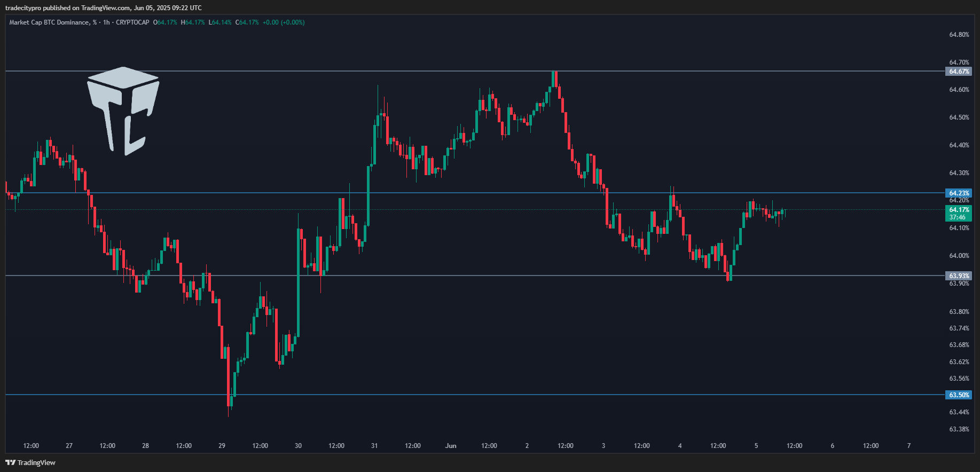Image resolution: width=980 pixels, height=472 pixels.
Task: Click the 6 date label on time axis
Action: (832, 446)
